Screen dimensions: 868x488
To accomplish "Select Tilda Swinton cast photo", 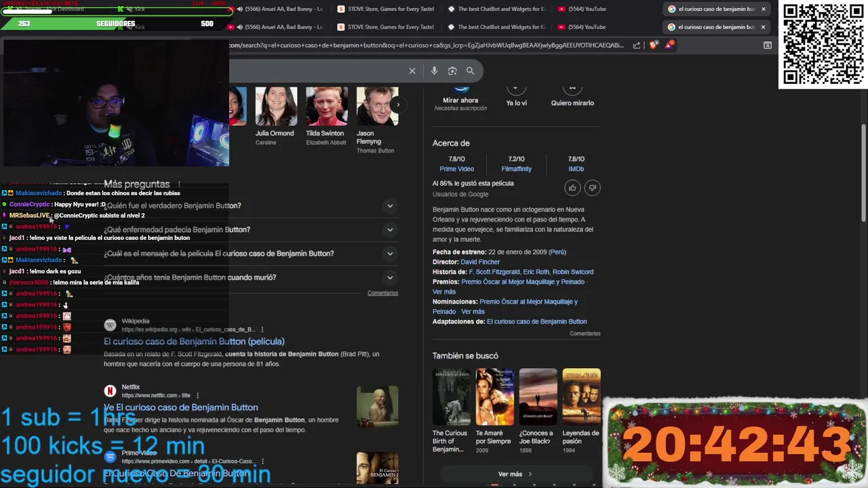I will pos(327,106).
